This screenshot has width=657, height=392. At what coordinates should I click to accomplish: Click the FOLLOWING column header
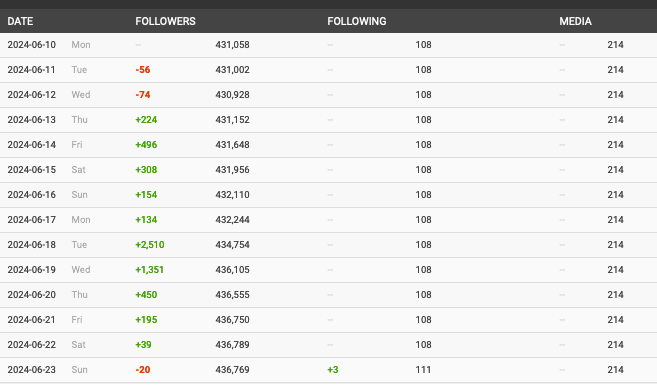[x=357, y=21]
